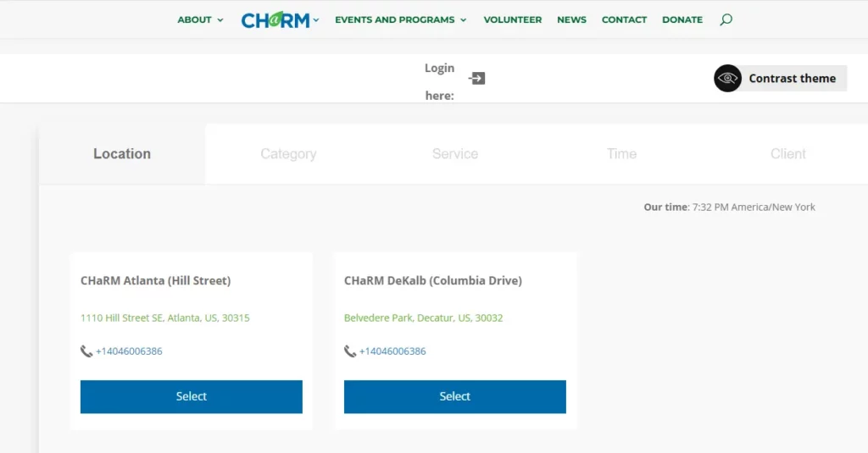868x453 pixels.
Task: Click the eye icon for contrast theme
Action: pyautogui.click(x=727, y=79)
